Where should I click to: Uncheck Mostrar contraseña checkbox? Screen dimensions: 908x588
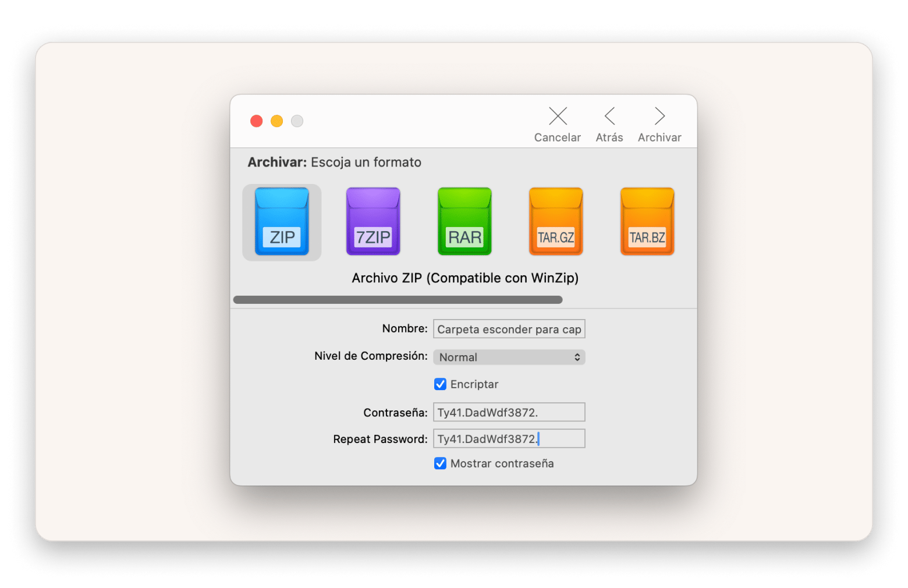tap(441, 463)
